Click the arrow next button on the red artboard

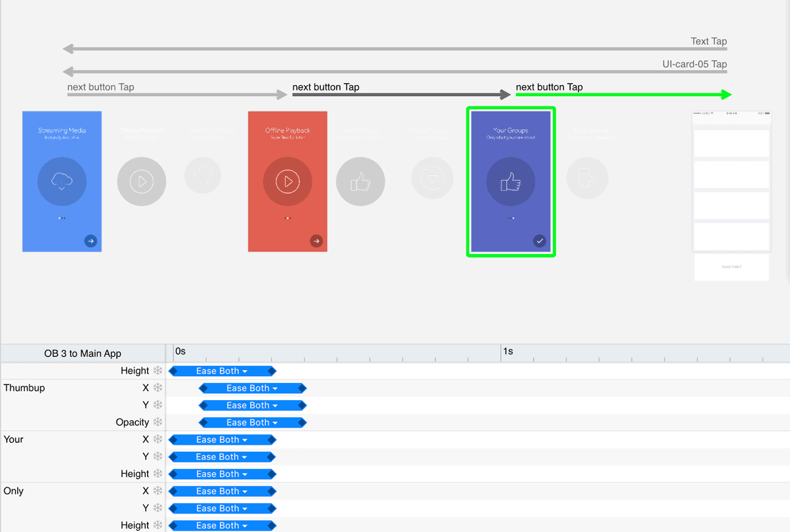(x=316, y=241)
